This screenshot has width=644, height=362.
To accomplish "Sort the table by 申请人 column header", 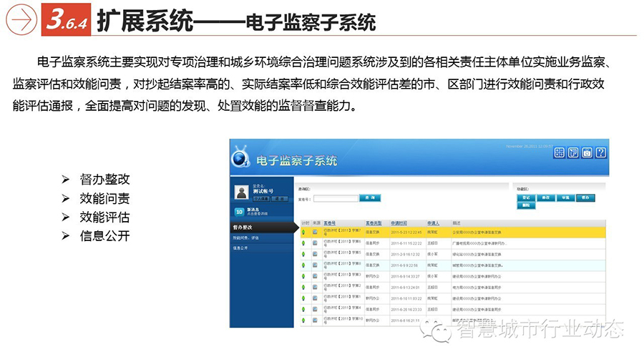I will coord(434,223).
